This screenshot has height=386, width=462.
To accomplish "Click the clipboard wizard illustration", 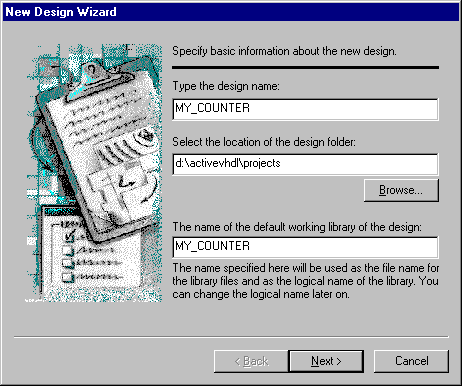I will pos(94,173).
